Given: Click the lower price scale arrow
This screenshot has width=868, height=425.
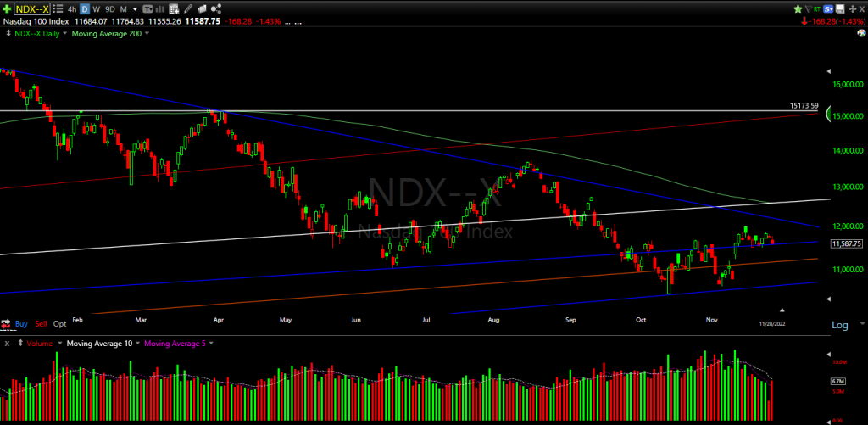Looking at the screenshot, I should (829, 299).
